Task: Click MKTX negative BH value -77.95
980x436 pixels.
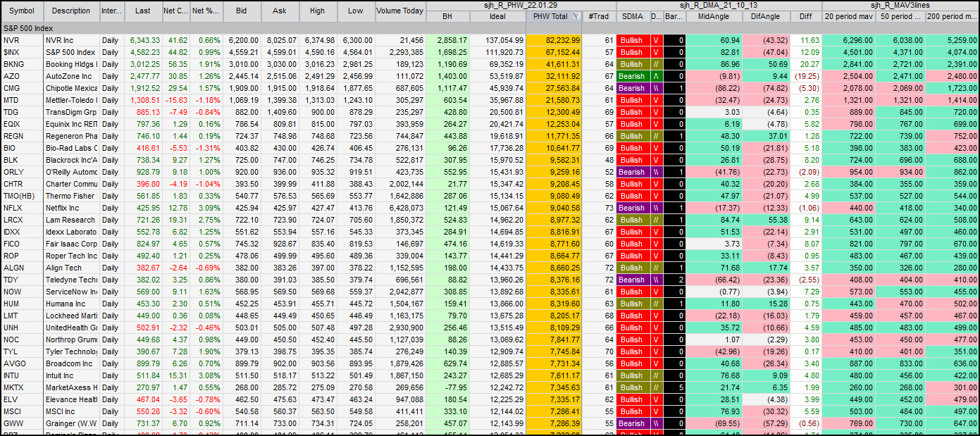Action: click(447, 387)
